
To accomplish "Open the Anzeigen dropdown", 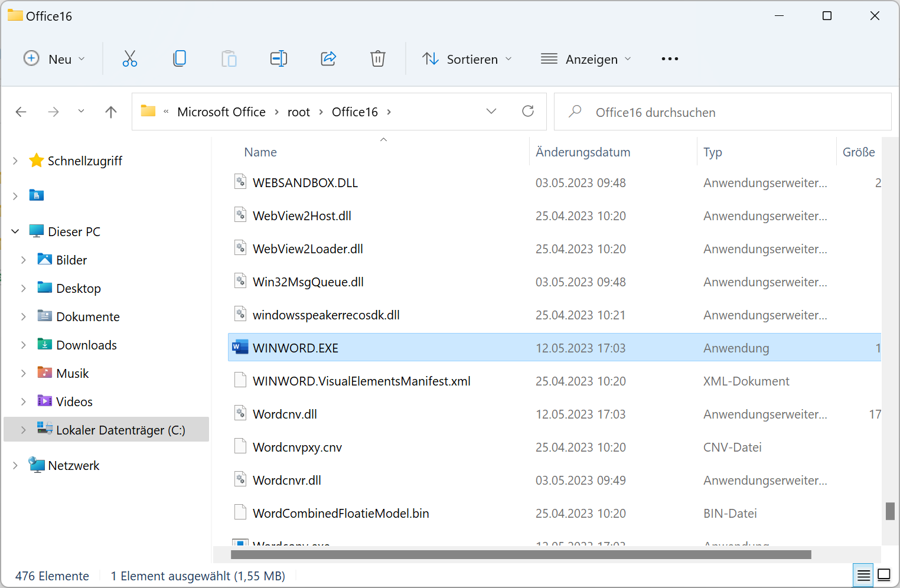I will [586, 58].
